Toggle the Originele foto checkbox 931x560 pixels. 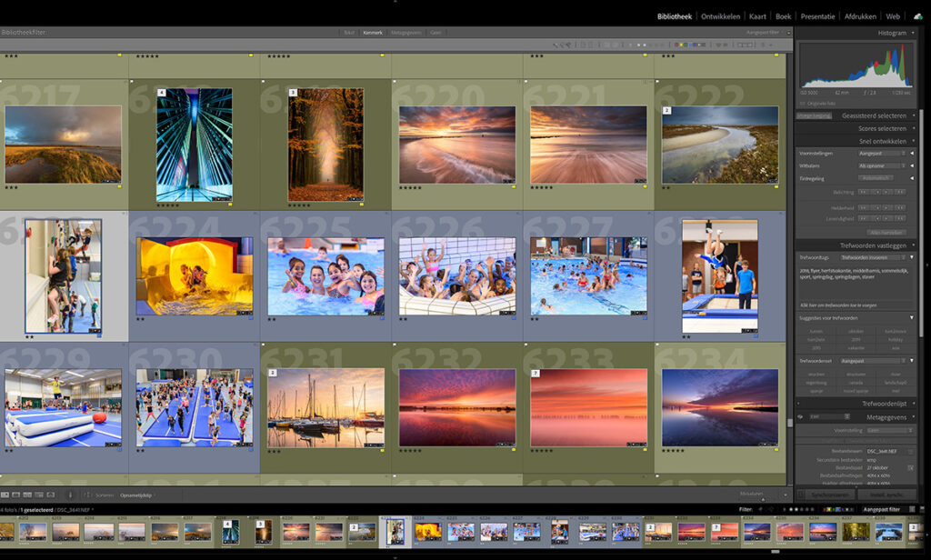pos(803,104)
